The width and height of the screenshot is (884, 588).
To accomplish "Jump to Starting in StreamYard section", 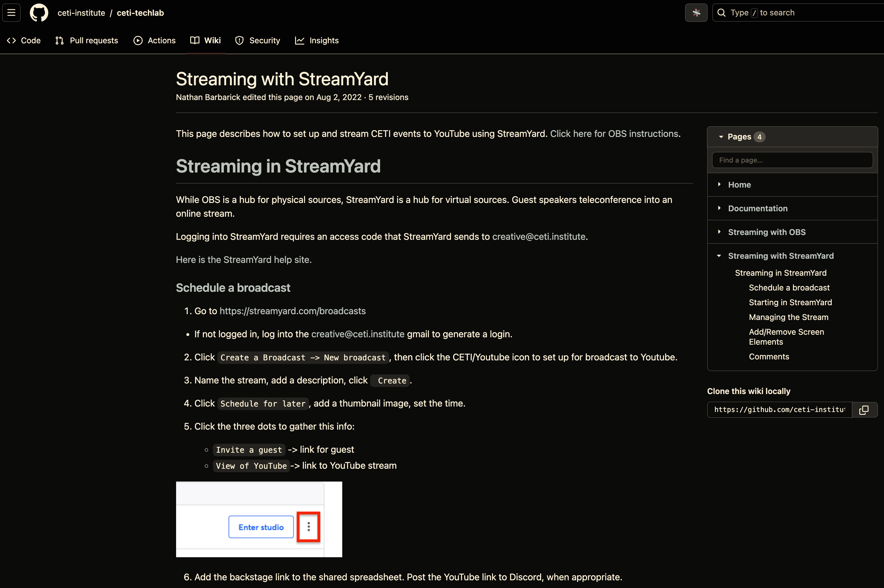I will 790,302.
